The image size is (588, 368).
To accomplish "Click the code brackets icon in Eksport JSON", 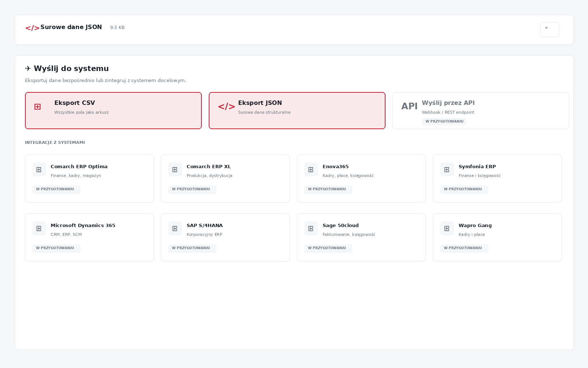I will tap(226, 107).
